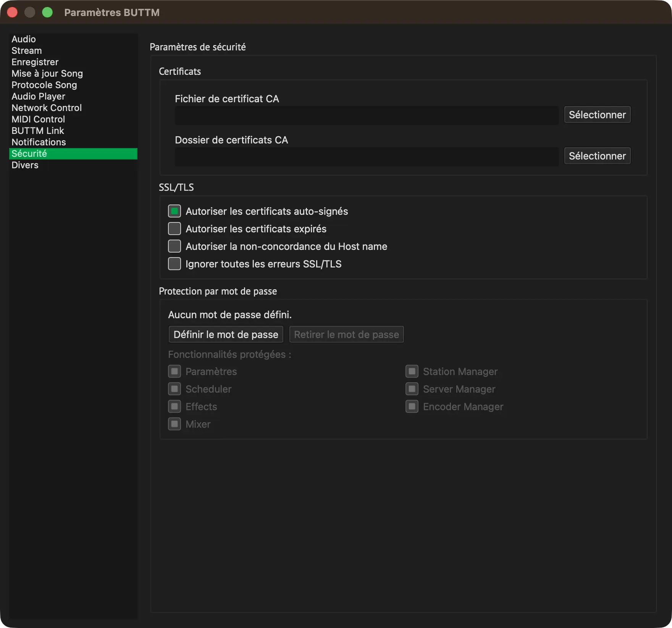Go to Divers settings
The image size is (672, 628).
tap(73, 165)
